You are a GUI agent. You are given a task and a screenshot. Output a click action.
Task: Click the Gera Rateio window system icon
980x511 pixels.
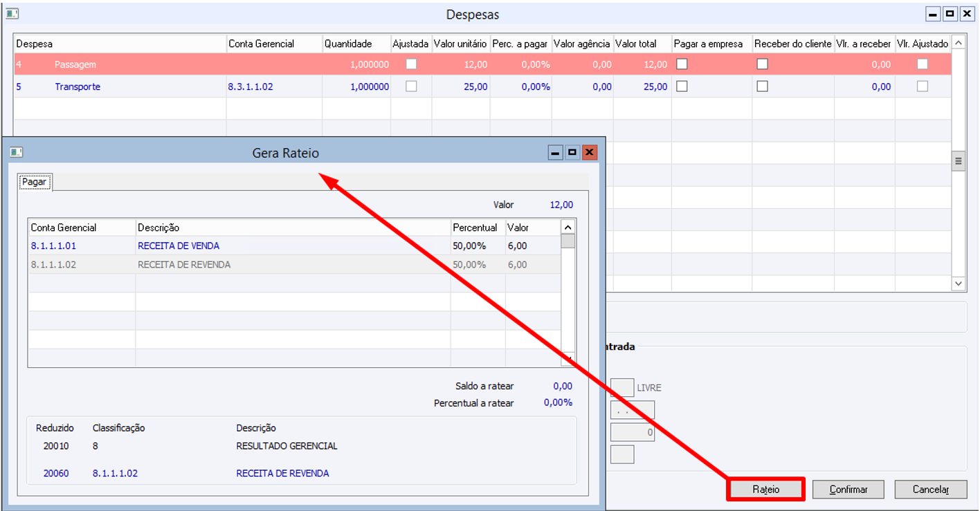(x=16, y=152)
